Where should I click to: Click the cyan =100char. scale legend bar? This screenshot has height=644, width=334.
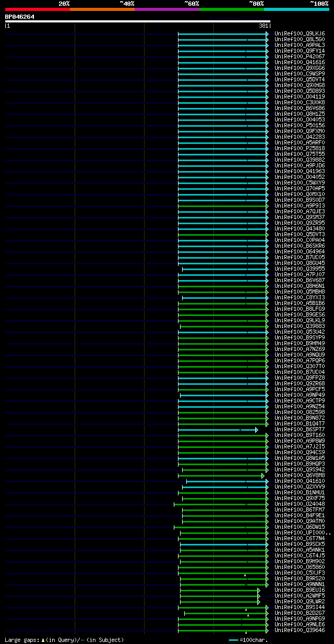(233, 640)
